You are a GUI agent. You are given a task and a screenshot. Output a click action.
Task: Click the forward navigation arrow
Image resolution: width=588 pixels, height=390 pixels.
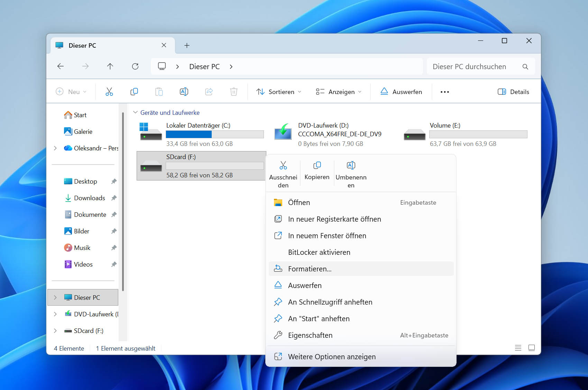pos(85,66)
